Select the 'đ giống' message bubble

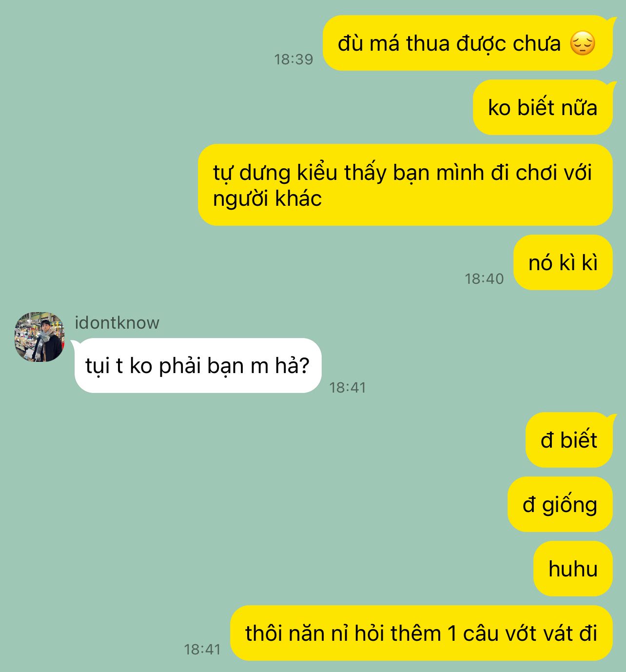[x=560, y=504]
